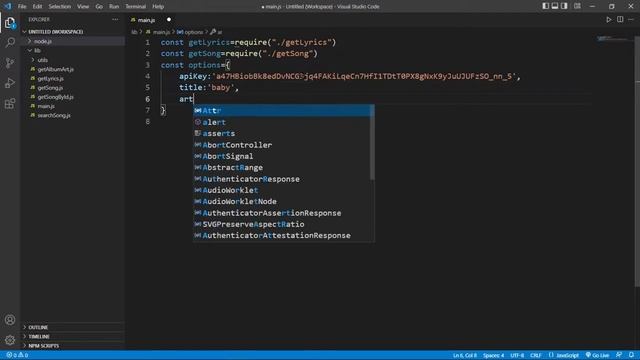Open the Extensions view
Image resolution: width=640 pixels, height=360 pixels.
pyautogui.click(x=10, y=103)
